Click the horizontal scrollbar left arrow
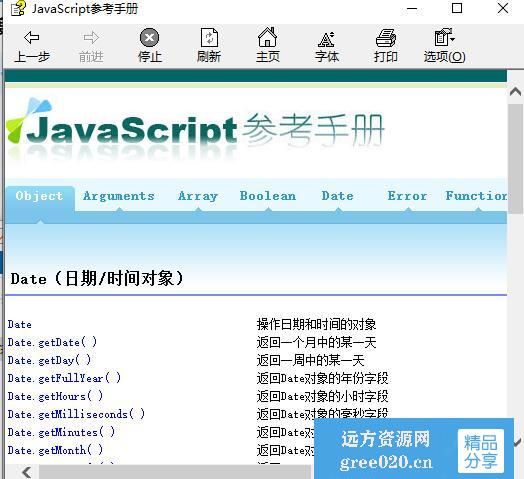This screenshot has height=479, width=524. click(26, 472)
